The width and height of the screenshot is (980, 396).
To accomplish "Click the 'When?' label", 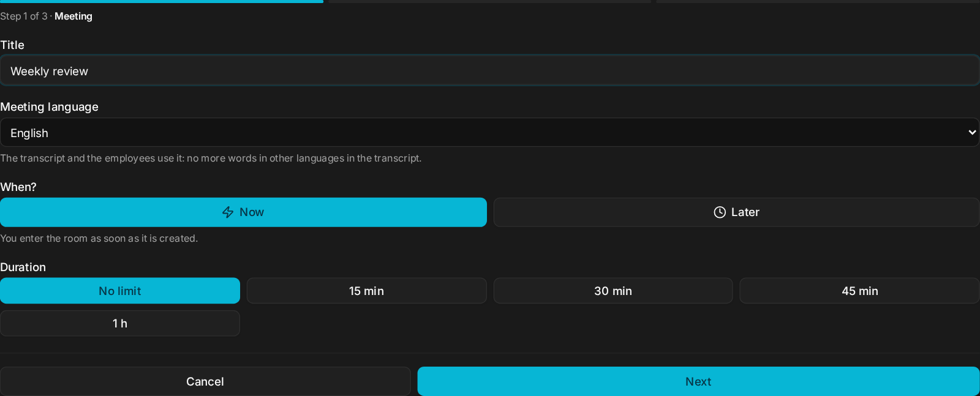I will point(18,187).
